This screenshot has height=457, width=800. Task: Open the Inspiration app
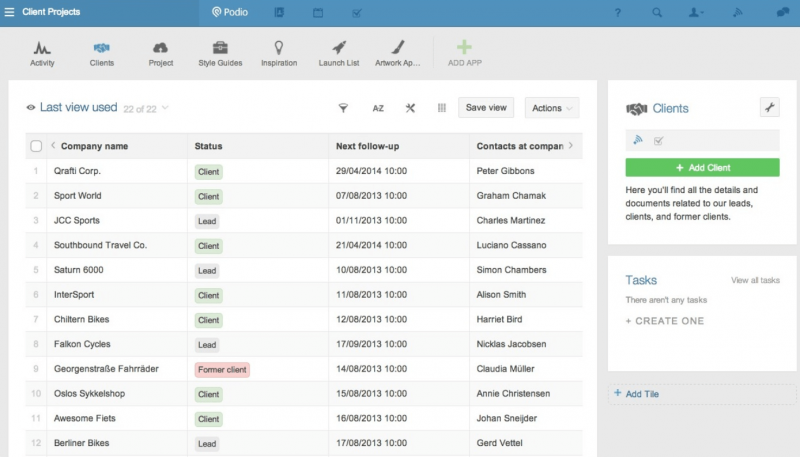point(279,54)
